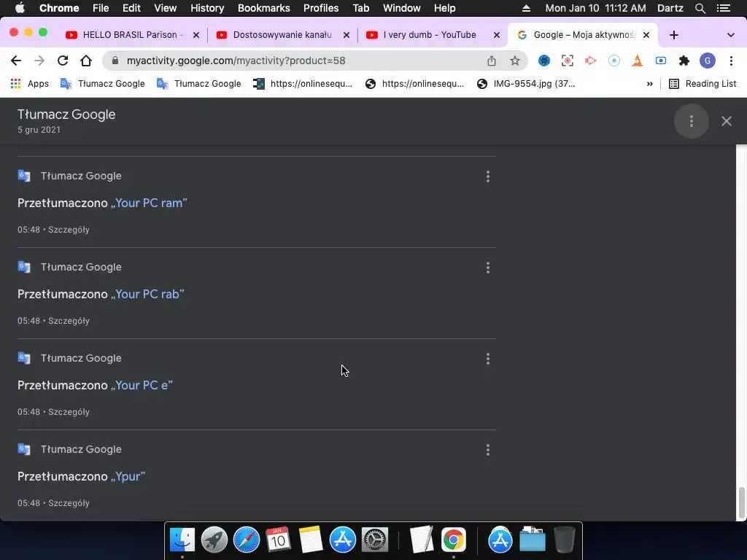
Task: View Szczegóły for 'Your PC ram' entry
Action: (x=69, y=230)
